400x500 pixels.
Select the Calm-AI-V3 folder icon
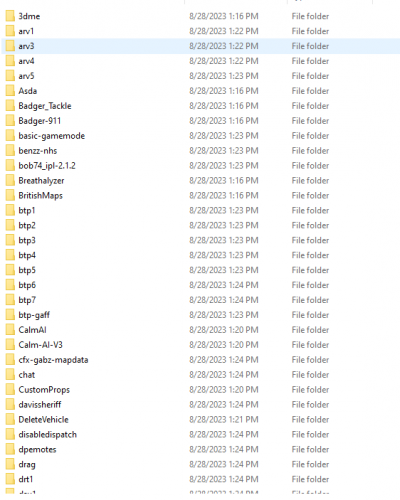click(x=10, y=345)
